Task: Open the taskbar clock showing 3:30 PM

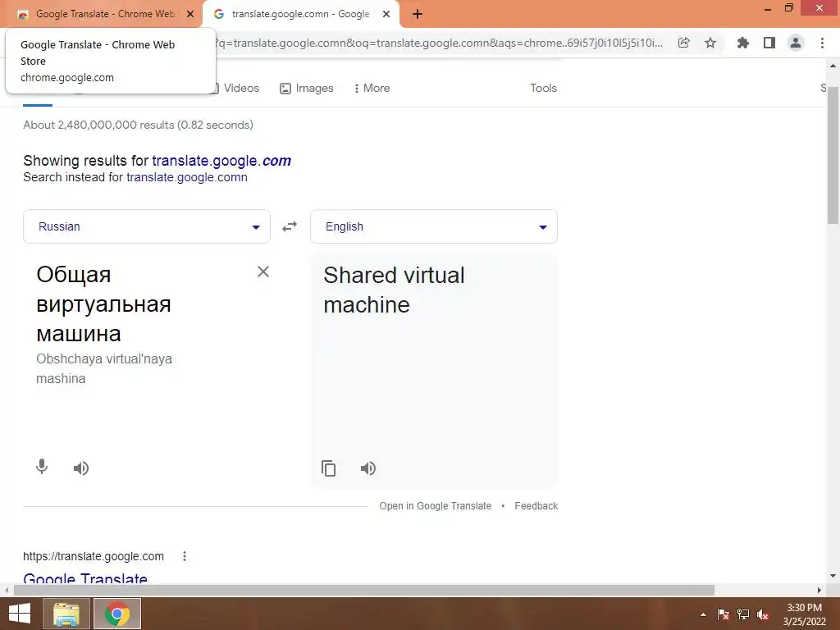Action: tap(804, 614)
